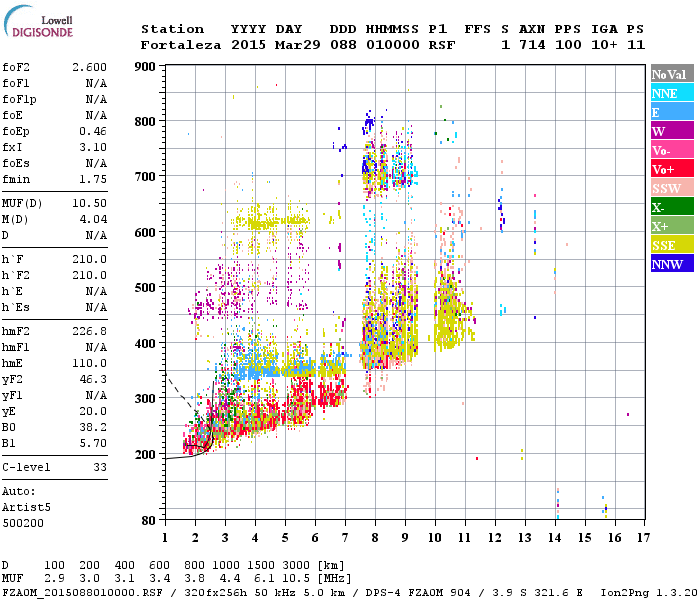Viewport: 700px width, 600px height.
Task: Click the PS value 11
Action: [x=636, y=45]
